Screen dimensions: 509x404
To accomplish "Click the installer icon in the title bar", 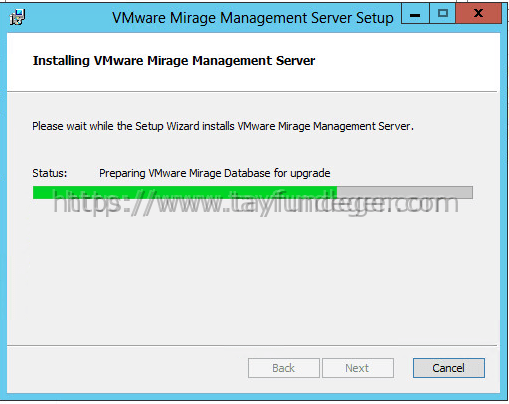I will tap(17, 18).
